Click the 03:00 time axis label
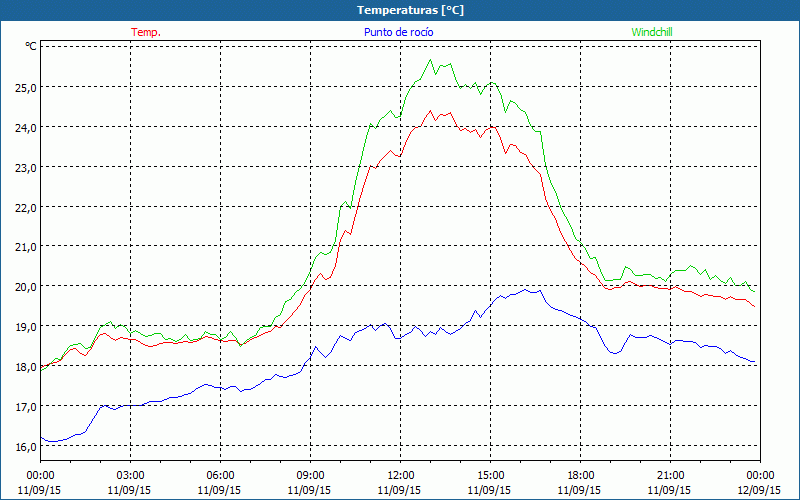Viewport: 800px width, 500px height. 130,476
